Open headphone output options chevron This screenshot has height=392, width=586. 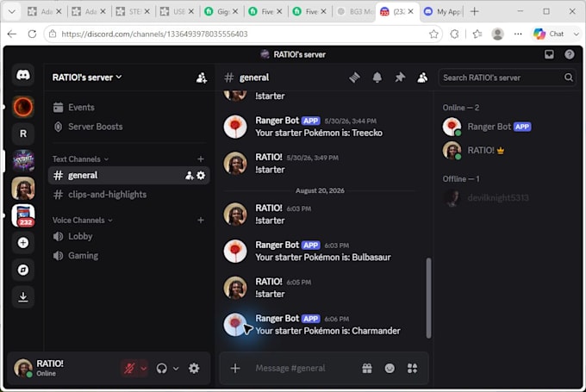click(x=176, y=369)
